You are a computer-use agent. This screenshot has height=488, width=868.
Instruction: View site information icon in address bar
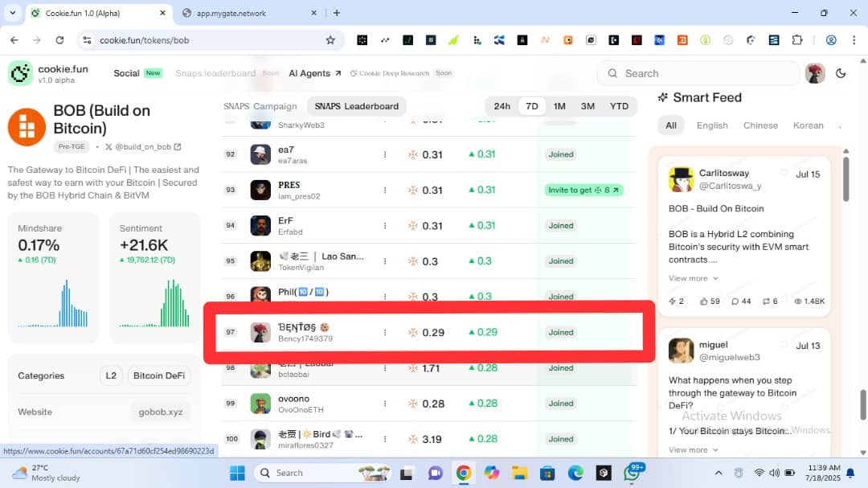pos(87,40)
